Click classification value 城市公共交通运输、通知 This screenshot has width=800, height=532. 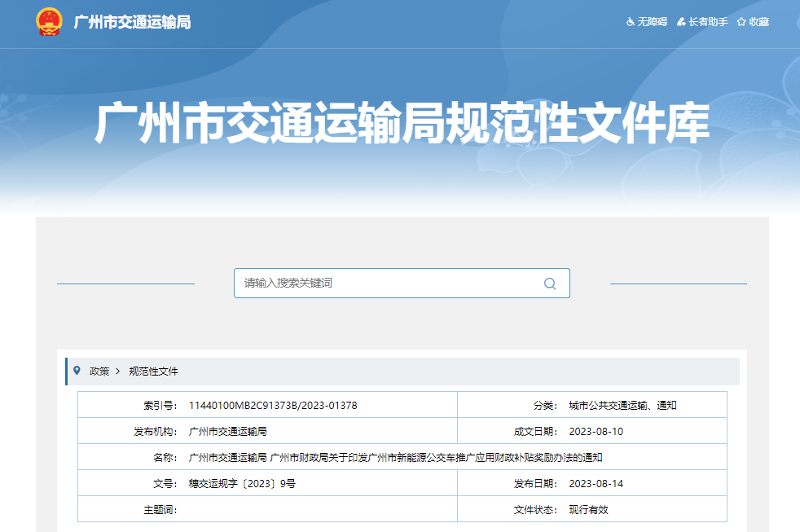click(x=622, y=406)
